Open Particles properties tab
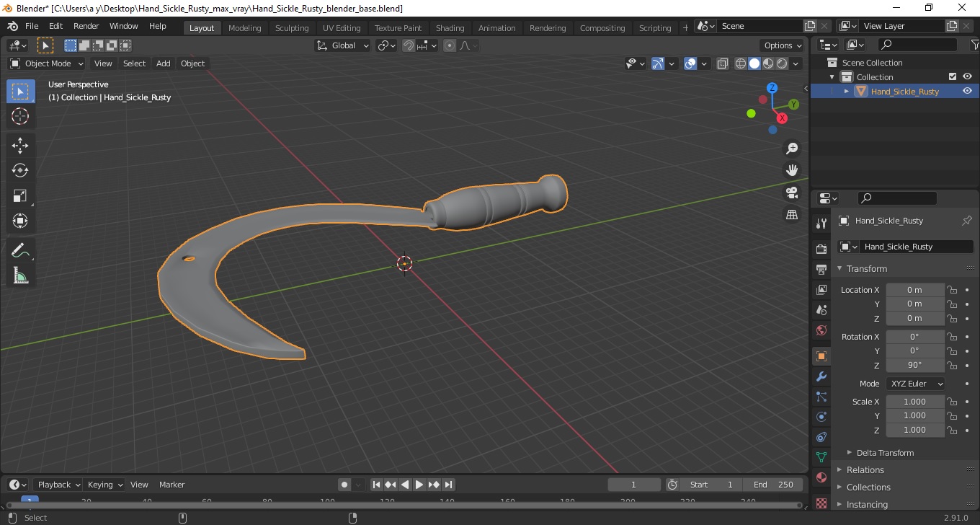 (x=821, y=397)
